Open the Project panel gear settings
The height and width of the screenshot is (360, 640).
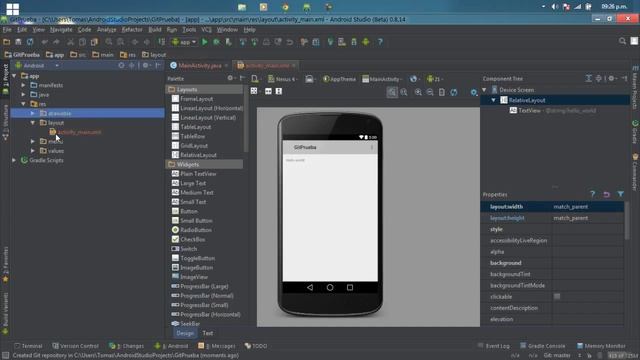tap(146, 65)
